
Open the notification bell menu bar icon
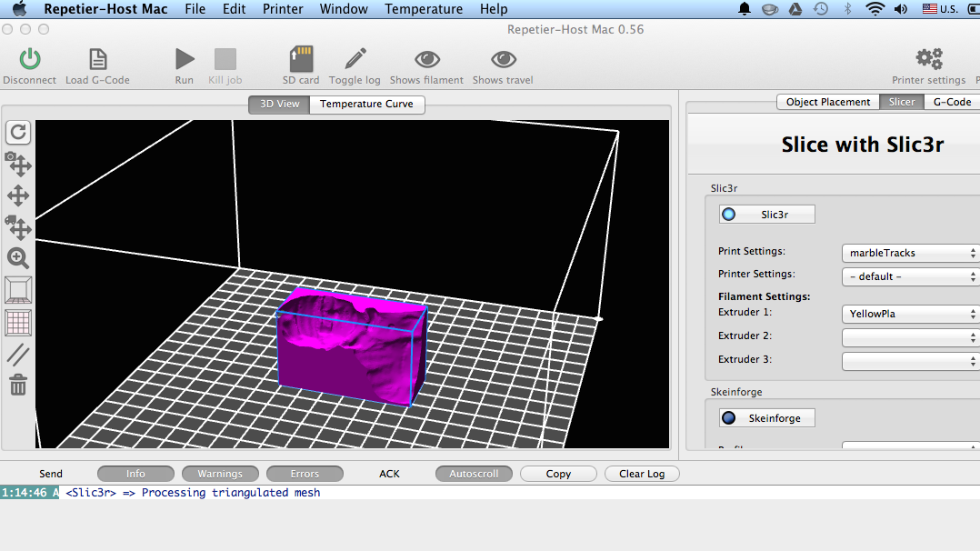coord(744,9)
